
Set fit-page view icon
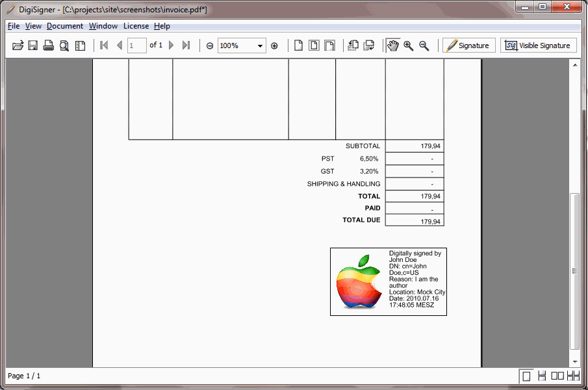tap(314, 45)
